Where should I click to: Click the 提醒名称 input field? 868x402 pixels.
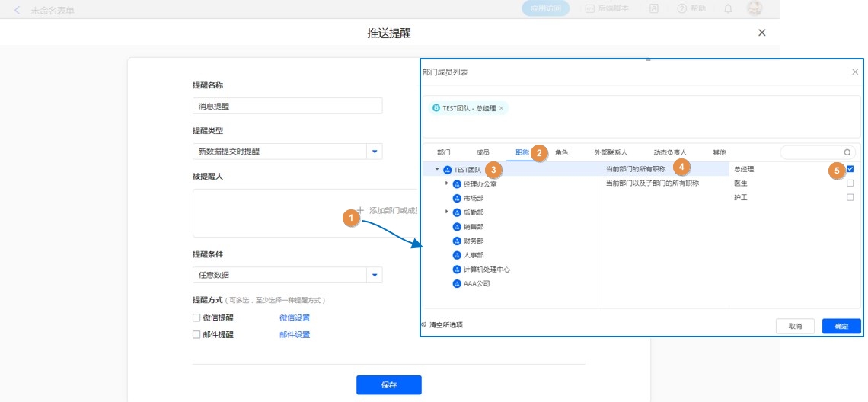point(287,107)
